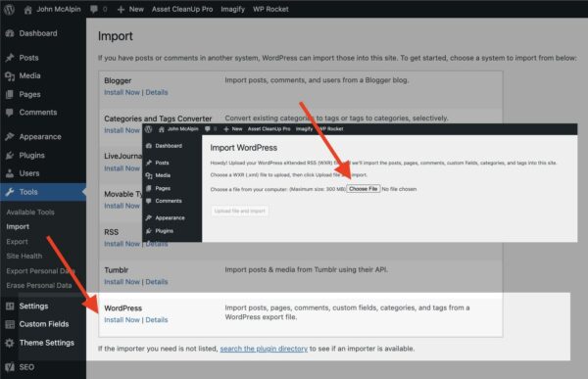The width and height of the screenshot is (588, 379).
Task: Click Media icon in inset window sidebar
Action: click(149, 175)
